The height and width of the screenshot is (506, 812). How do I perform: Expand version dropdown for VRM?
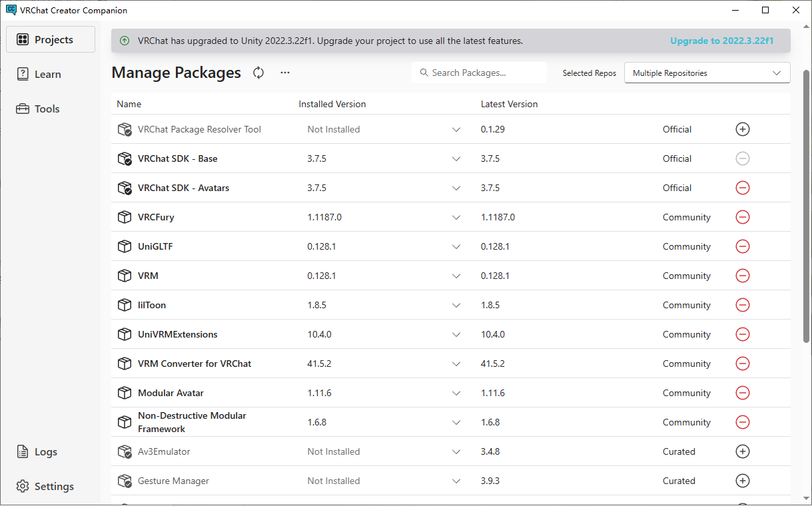click(456, 276)
